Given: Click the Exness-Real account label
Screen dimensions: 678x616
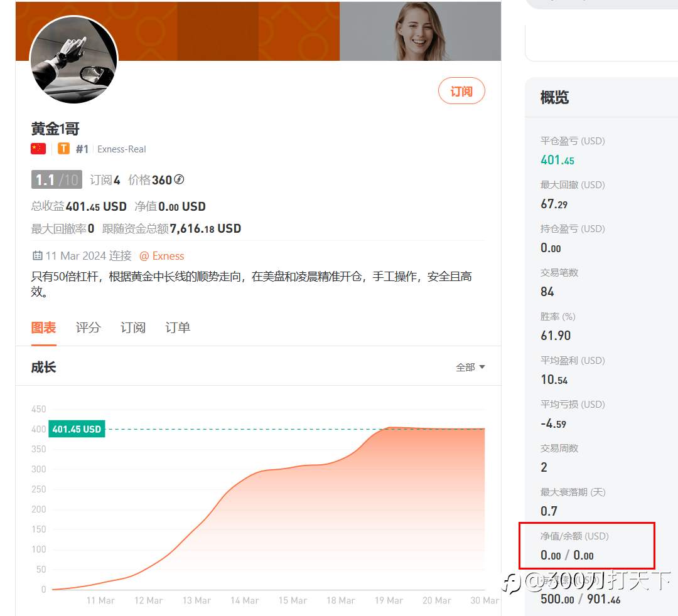Looking at the screenshot, I should click(x=122, y=149).
